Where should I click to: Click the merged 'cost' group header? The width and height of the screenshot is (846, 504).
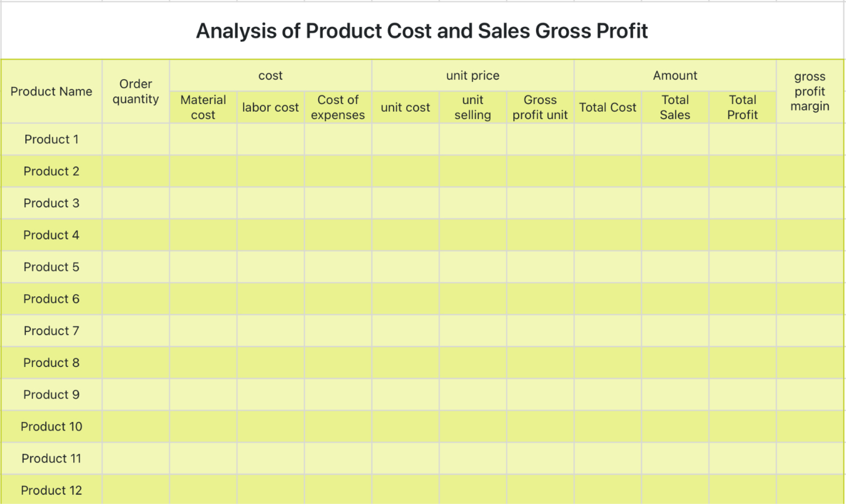pos(270,75)
